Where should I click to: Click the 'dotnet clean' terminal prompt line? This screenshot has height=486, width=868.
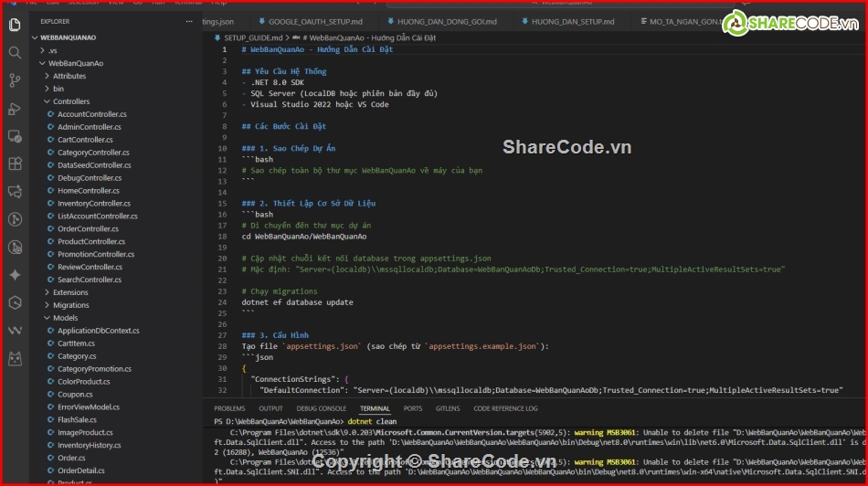[305, 421]
